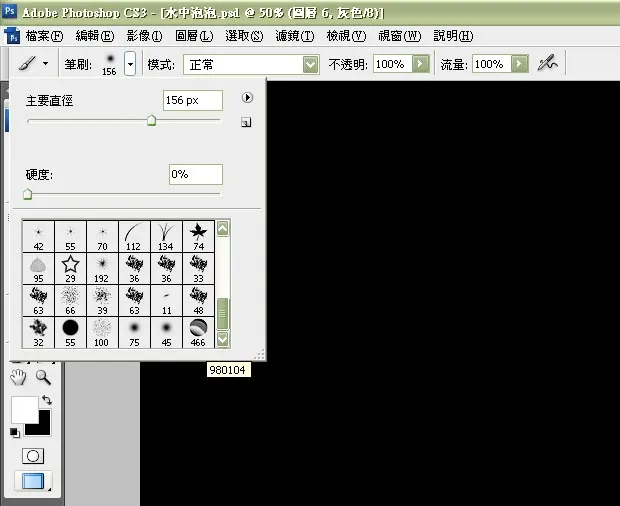The height and width of the screenshot is (506, 620).
Task: Select the hard round brush 55
Action: point(70,332)
